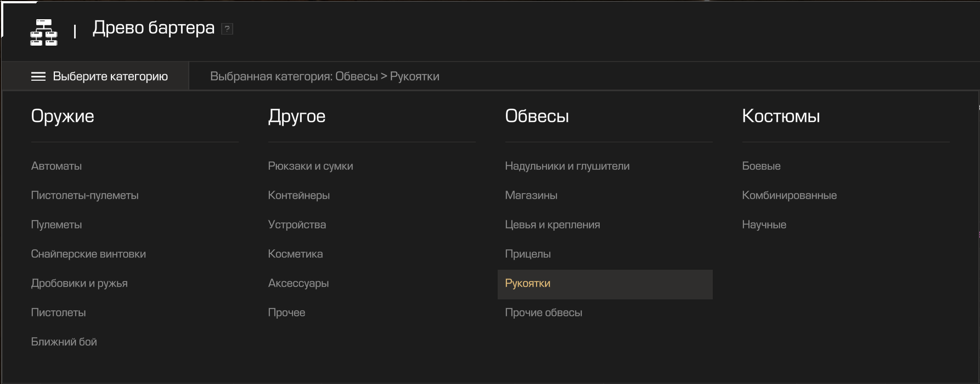The width and height of the screenshot is (980, 384).
Task: Open the help question mark icon
Action: tap(227, 29)
